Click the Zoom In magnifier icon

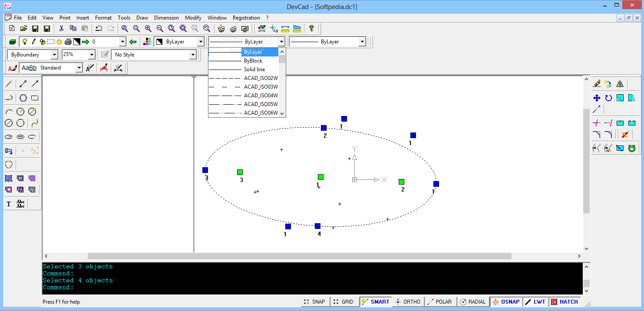[x=148, y=29]
